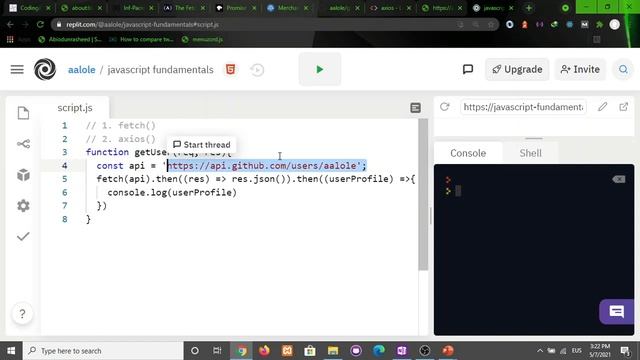Image resolution: width=640 pixels, height=360 pixels.
Task: Switch to the Shell tab
Action: pos(530,153)
